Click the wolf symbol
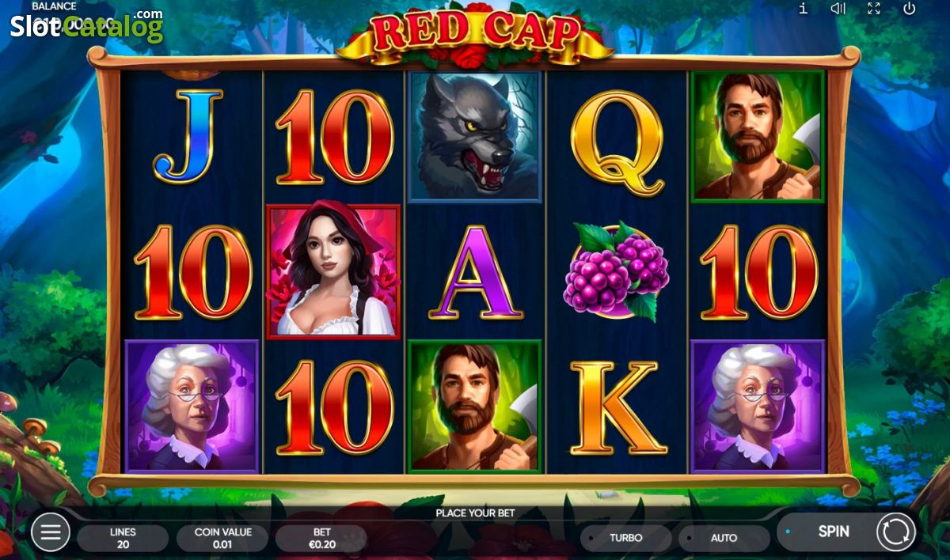950x560 pixels. coord(474,136)
